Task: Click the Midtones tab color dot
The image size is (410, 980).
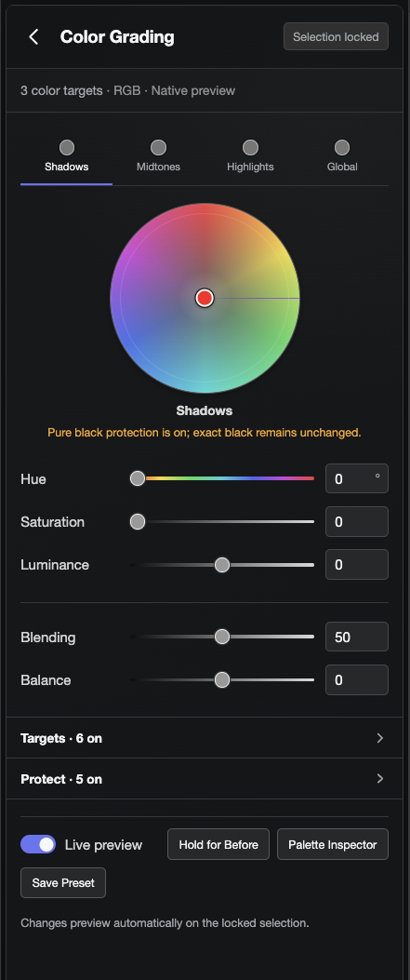Action: coord(158,147)
